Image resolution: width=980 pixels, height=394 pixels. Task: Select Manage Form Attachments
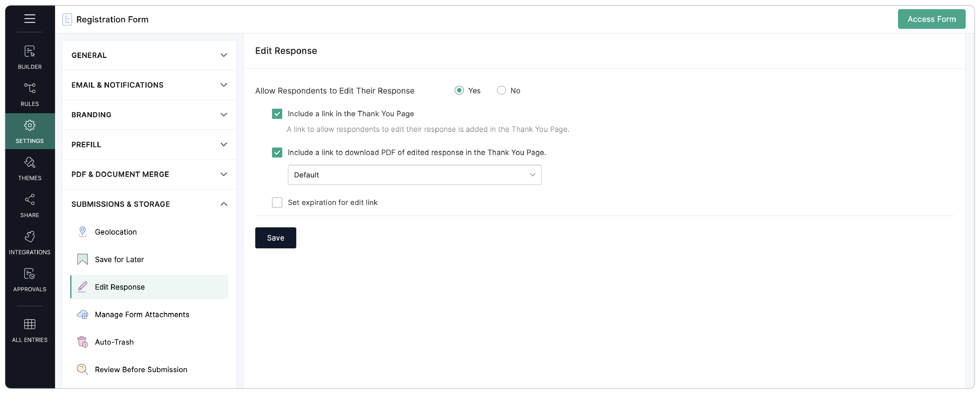click(142, 314)
